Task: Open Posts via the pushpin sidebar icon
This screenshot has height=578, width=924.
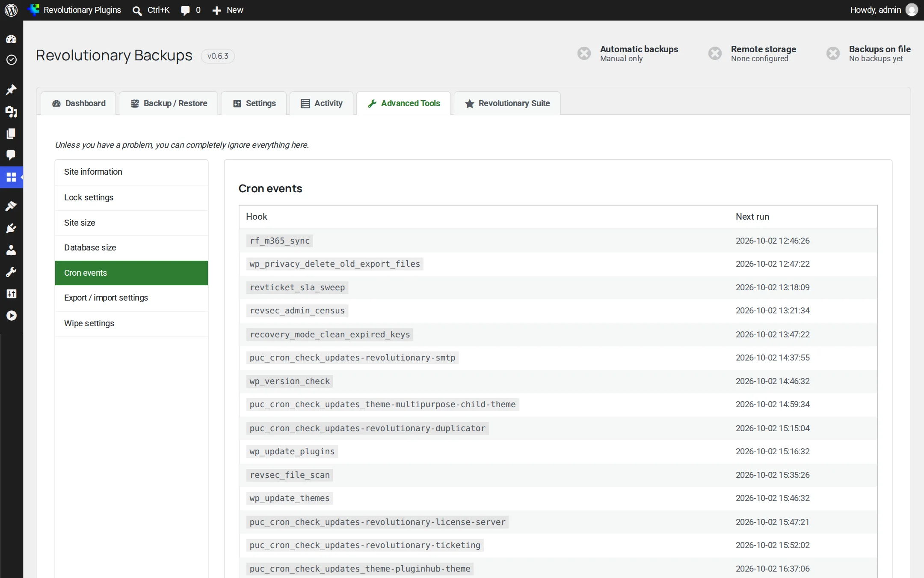Action: click(11, 89)
